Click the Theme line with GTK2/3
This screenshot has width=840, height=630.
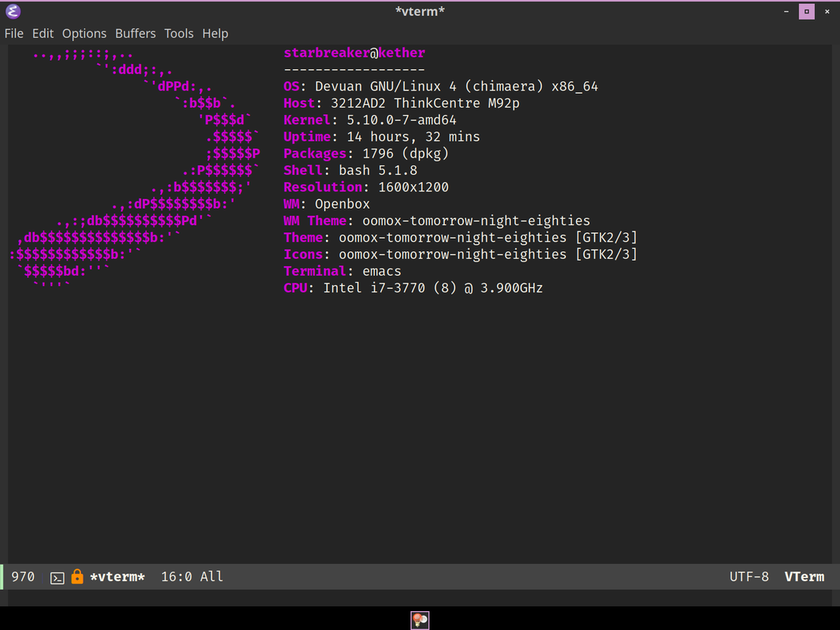[461, 237]
